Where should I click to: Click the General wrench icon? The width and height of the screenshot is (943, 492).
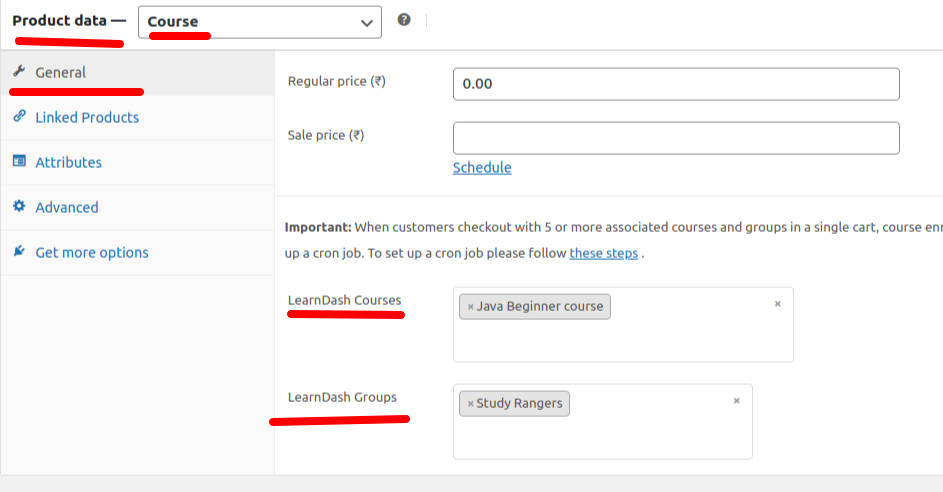[19, 72]
